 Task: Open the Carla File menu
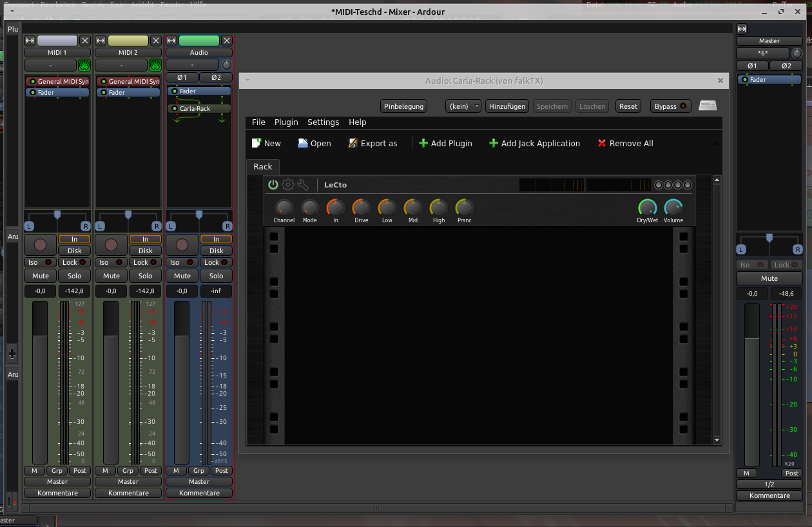pyautogui.click(x=258, y=122)
